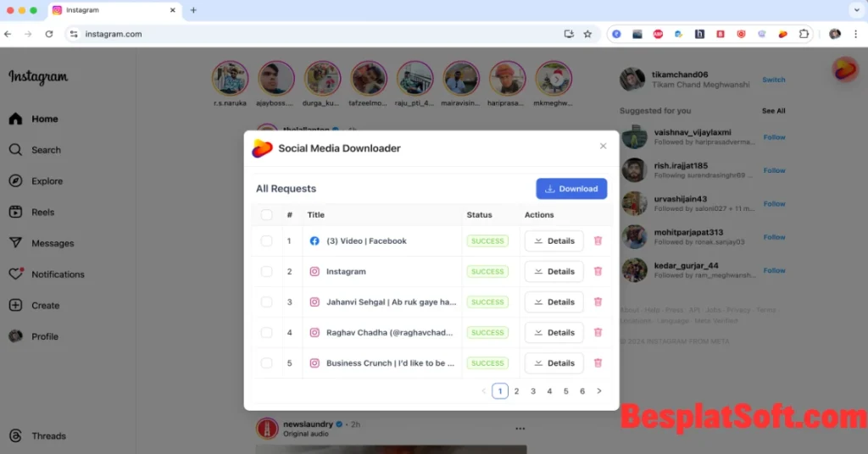868x454 pixels.
Task: Delete request 2 titled Instagram
Action: coord(598,272)
